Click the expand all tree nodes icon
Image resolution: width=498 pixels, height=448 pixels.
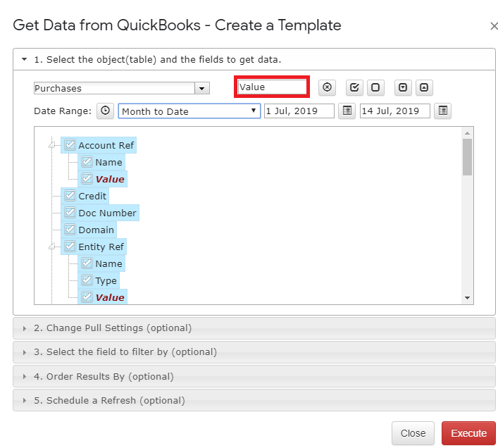[x=403, y=87]
